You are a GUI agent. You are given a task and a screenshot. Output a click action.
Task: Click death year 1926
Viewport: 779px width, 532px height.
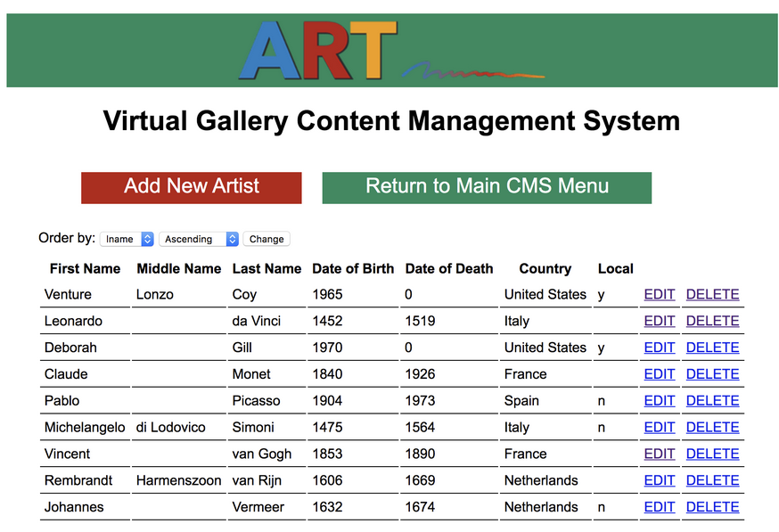[421, 374]
